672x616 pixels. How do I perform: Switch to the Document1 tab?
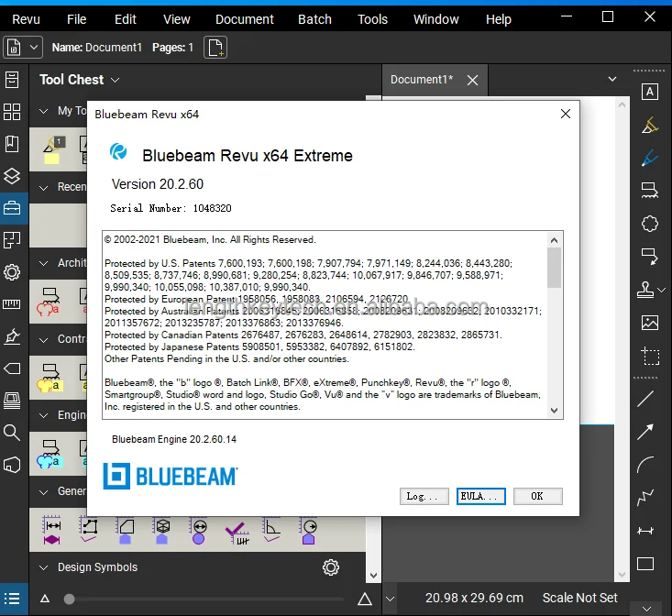422,80
